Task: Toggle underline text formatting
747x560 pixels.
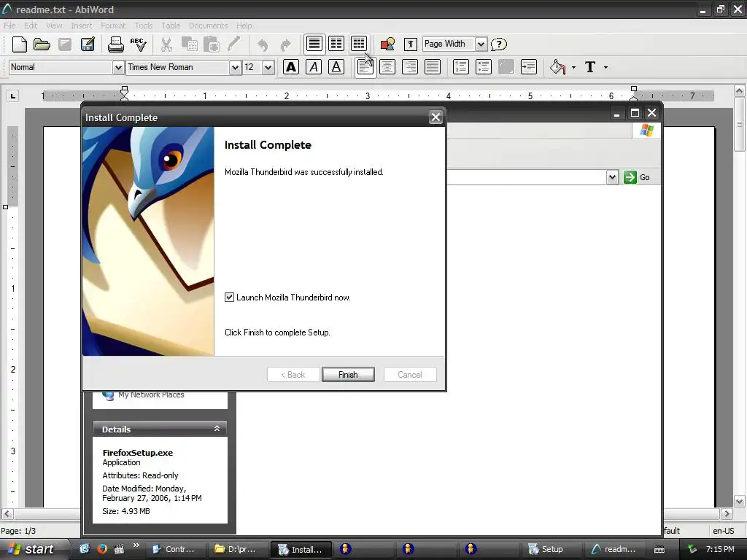Action: (x=336, y=67)
